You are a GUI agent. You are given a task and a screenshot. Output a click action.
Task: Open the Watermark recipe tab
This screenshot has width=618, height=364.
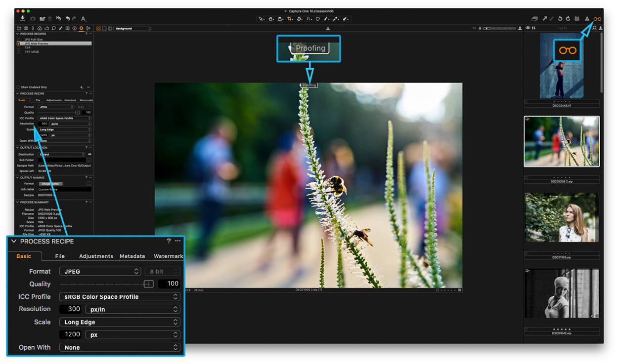[x=168, y=256]
